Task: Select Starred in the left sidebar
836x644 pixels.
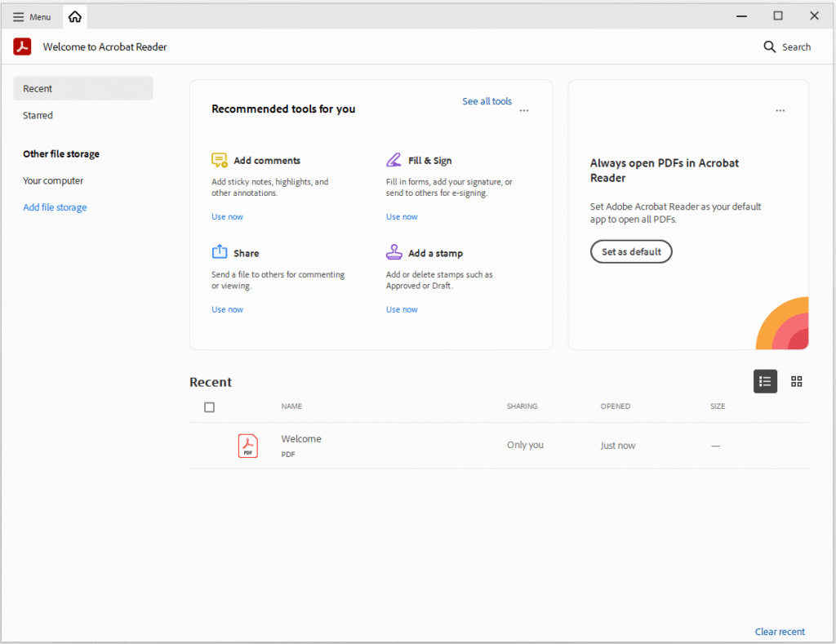Action: point(38,116)
